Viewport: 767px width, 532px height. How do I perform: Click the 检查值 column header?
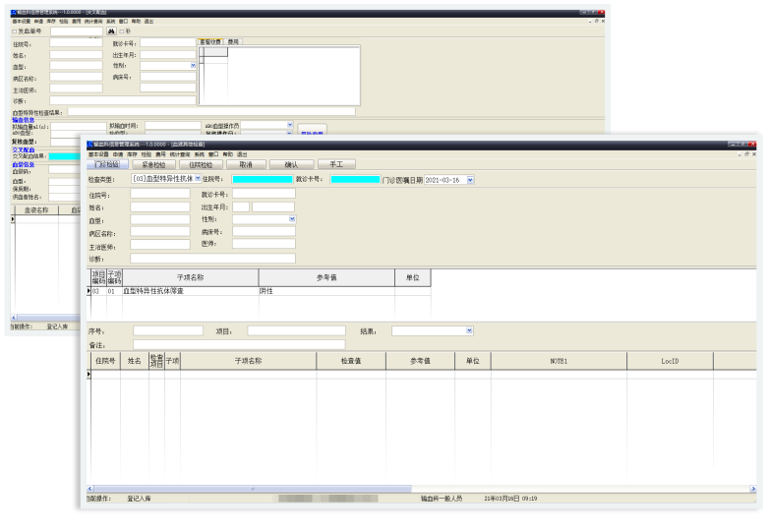pos(351,361)
